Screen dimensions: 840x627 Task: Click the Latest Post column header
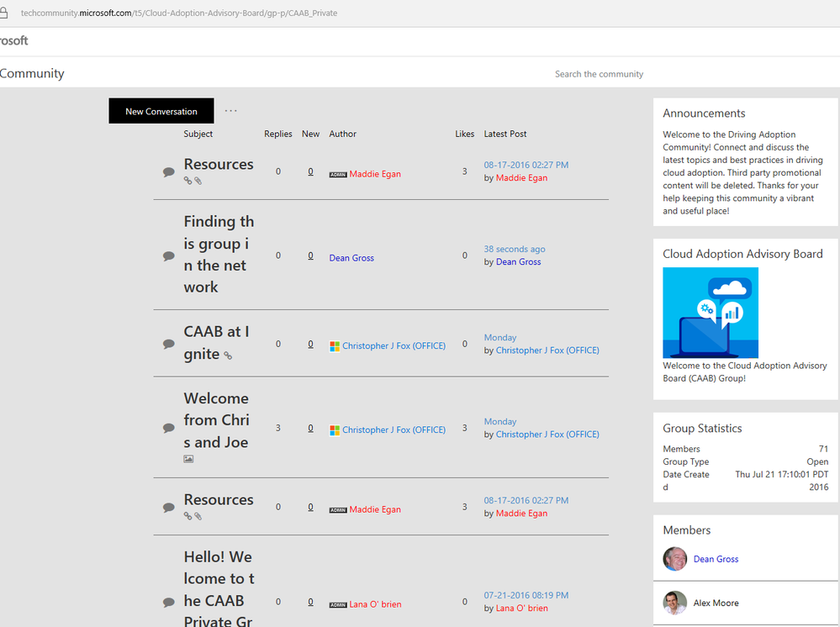pos(505,134)
